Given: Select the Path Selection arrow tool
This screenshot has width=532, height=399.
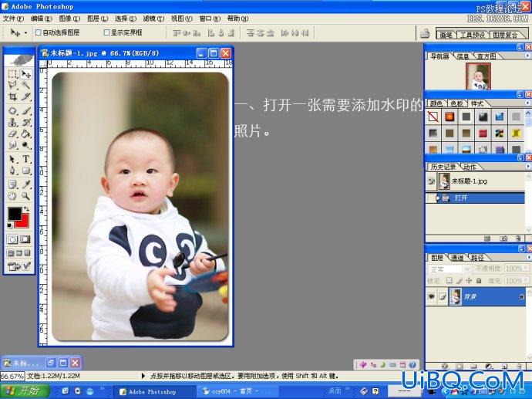Looking at the screenshot, I should [x=13, y=159].
